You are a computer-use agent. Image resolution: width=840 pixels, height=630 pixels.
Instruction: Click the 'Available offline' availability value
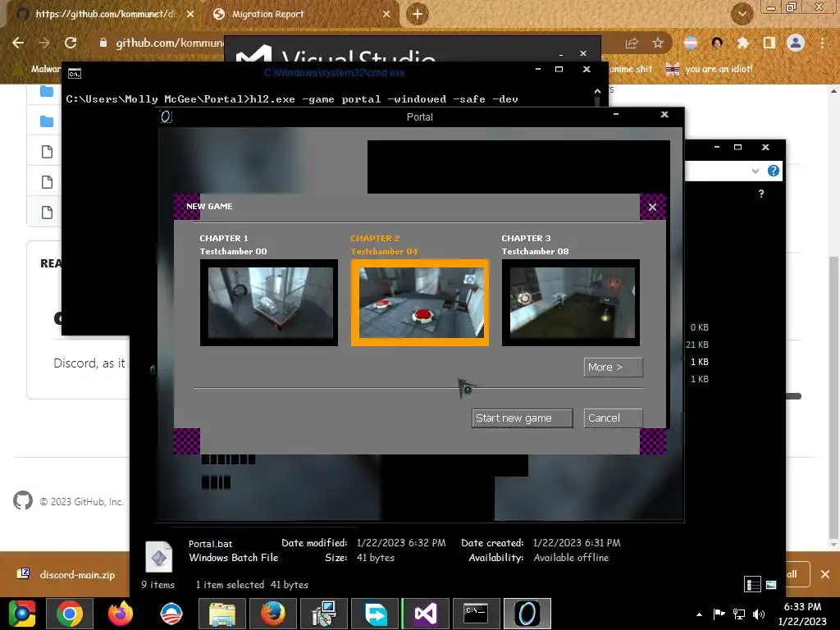[571, 558]
